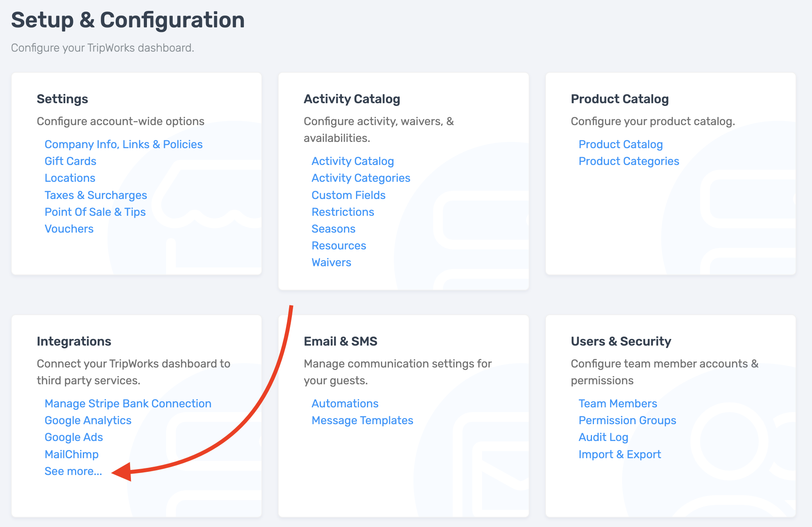812x527 pixels.
Task: Click See more... under Integrations
Action: pyautogui.click(x=73, y=471)
